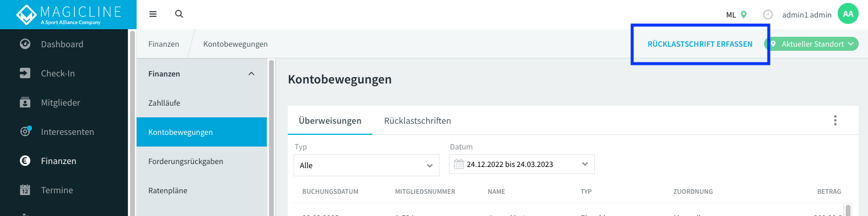Sort by Name column header
Viewport: 868px width, 216px height.
click(x=496, y=191)
